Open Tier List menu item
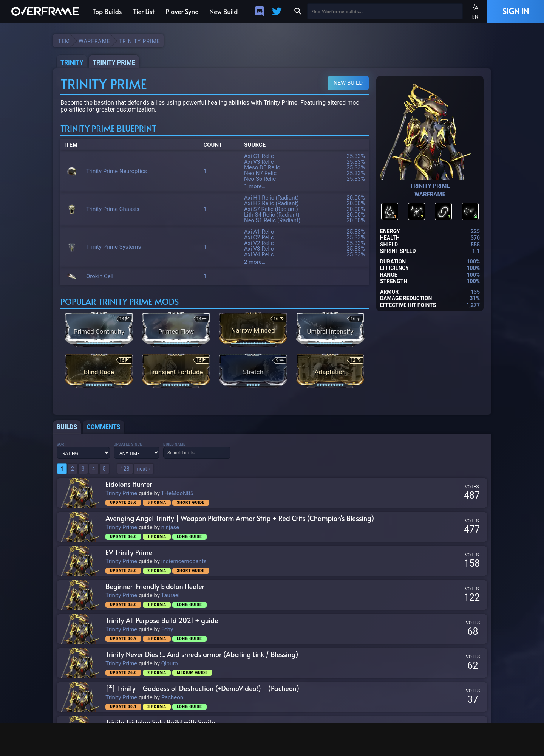This screenshot has width=544, height=756. (x=144, y=12)
